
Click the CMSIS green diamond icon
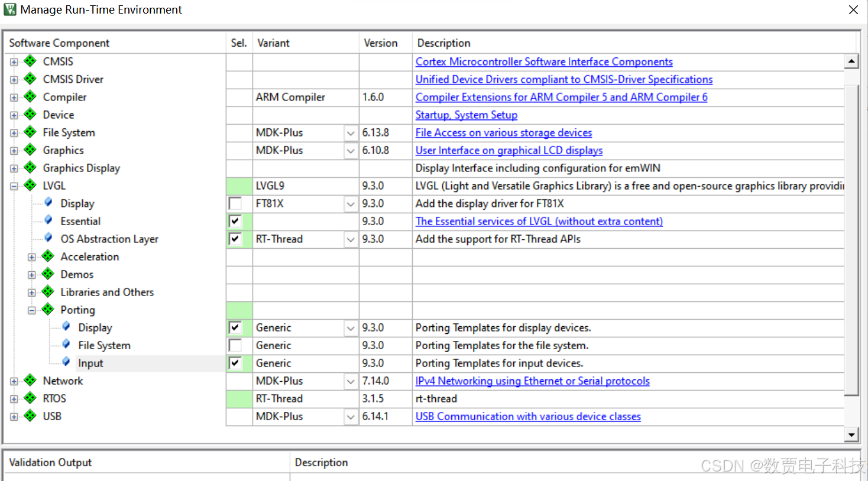pyautogui.click(x=30, y=61)
